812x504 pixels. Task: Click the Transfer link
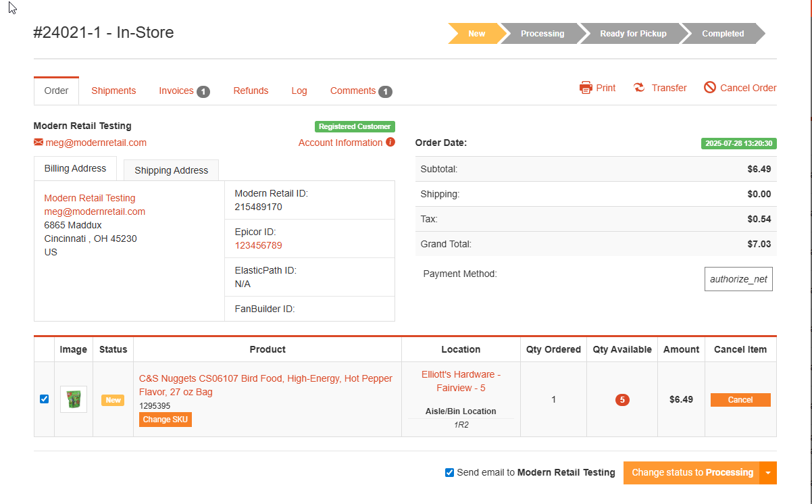point(669,88)
